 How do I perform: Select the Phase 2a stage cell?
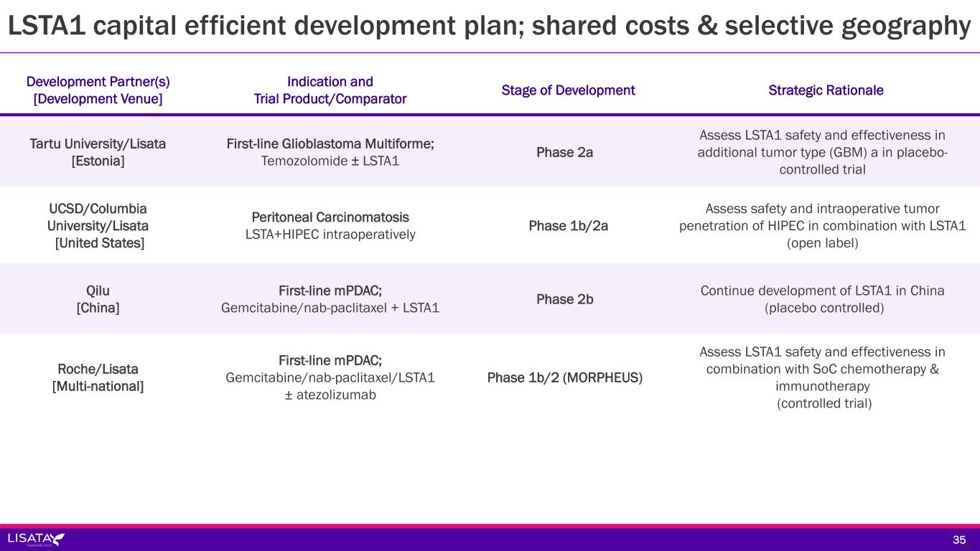tap(564, 152)
